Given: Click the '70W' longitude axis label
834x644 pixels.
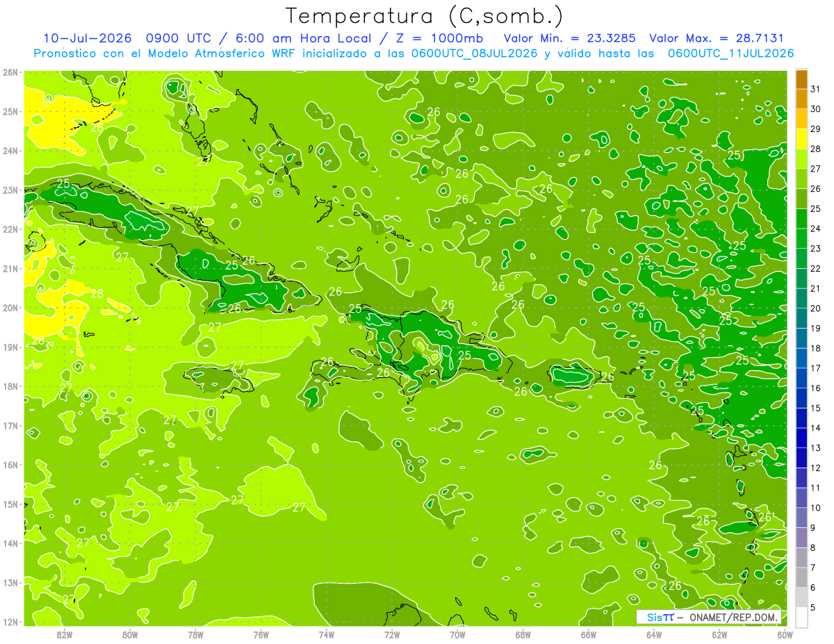Looking at the screenshot, I should [x=457, y=634].
